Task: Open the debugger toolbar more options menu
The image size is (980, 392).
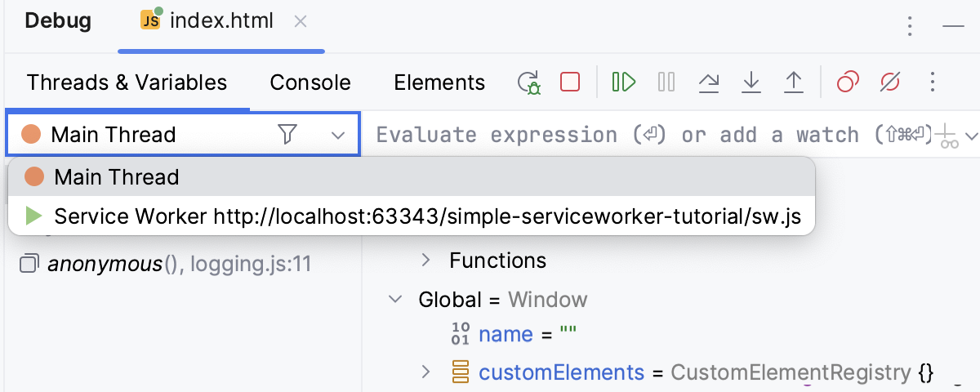Action: [x=933, y=82]
